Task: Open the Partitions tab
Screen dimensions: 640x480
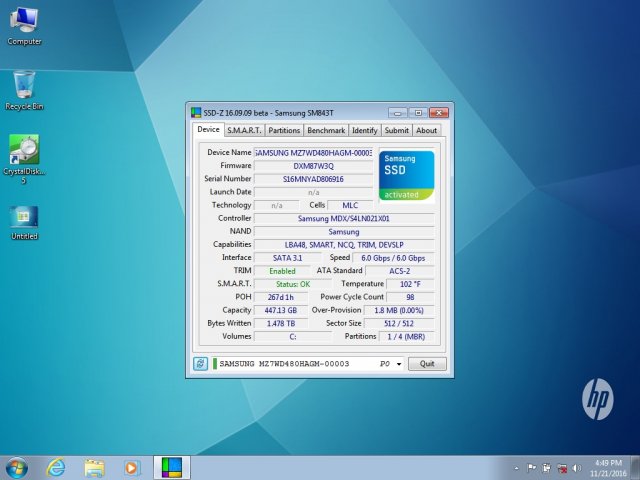Action: (285, 130)
